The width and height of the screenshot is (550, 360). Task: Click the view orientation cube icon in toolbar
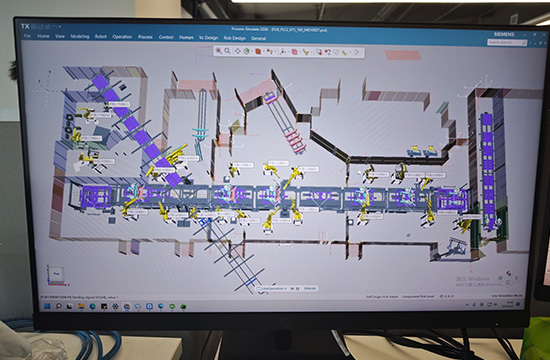(x=247, y=51)
